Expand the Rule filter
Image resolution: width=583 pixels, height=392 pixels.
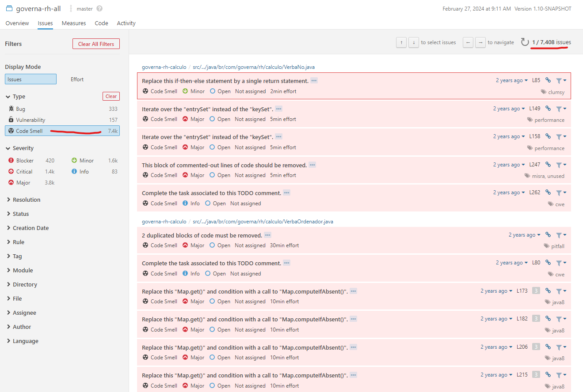[x=15, y=242]
